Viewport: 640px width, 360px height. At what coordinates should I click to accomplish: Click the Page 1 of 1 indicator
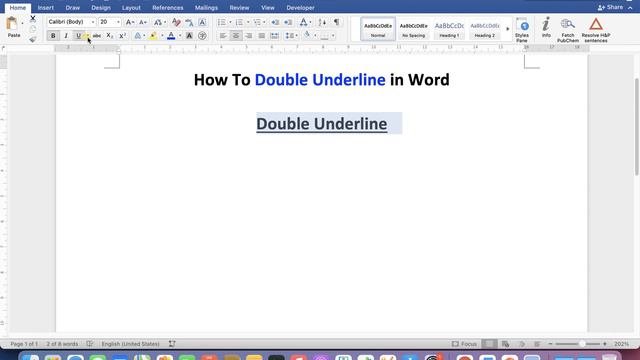click(x=24, y=344)
